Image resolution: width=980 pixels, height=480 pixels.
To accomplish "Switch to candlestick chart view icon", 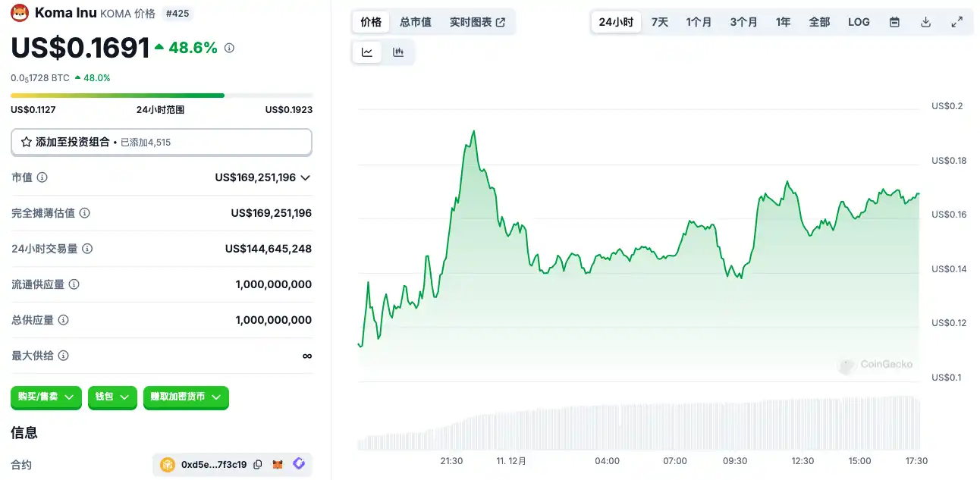I will pyautogui.click(x=398, y=52).
